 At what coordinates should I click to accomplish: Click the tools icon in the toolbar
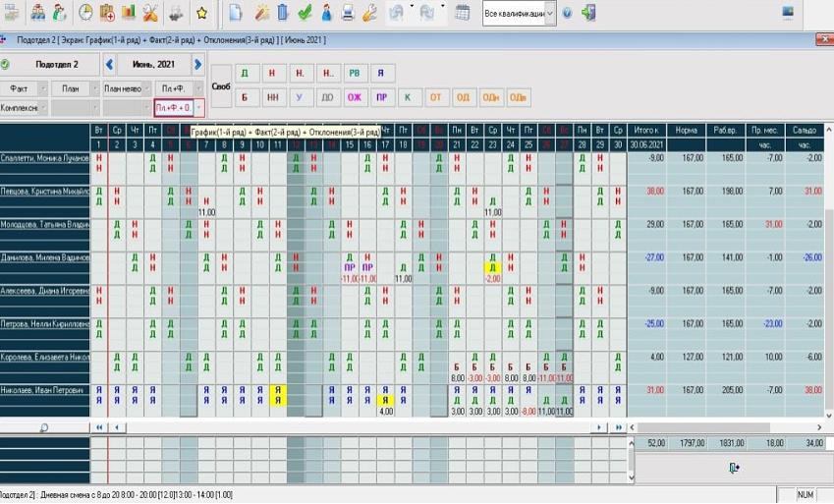pyautogui.click(x=150, y=13)
